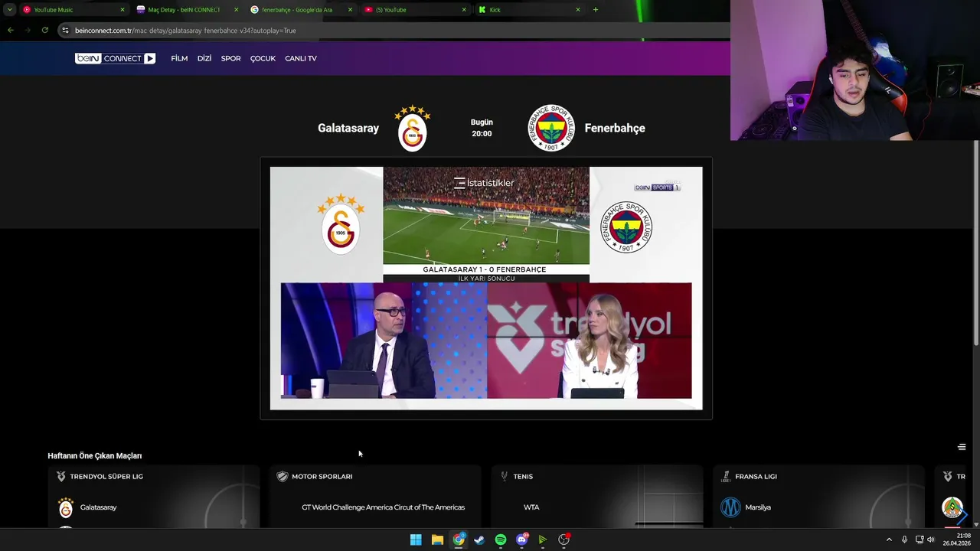Image resolution: width=980 pixels, height=551 pixels.
Task: Click the GALATASARAY 1 - 0 FENERBAHÇE score
Action: (x=485, y=269)
